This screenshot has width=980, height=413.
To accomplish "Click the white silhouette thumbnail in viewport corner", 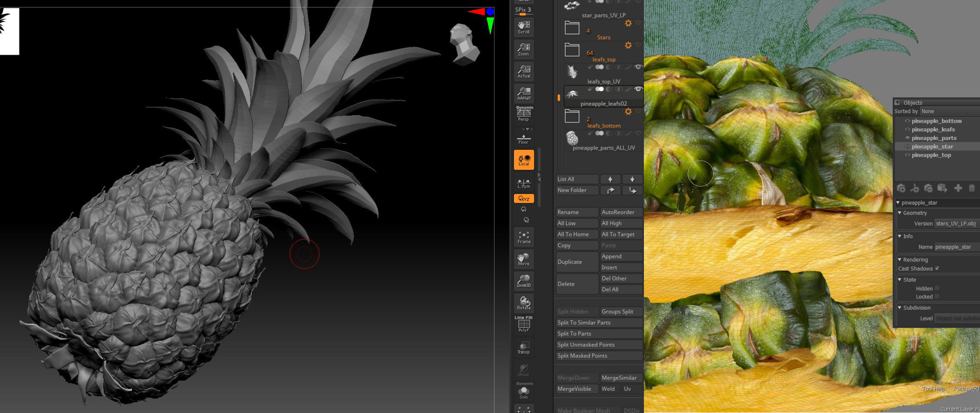I will click(9, 31).
